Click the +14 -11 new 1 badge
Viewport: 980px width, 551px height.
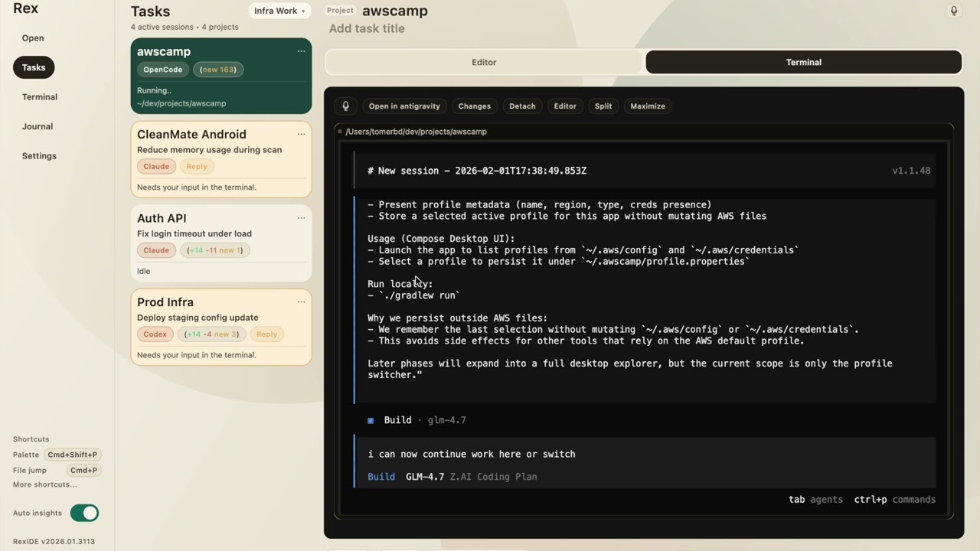click(x=215, y=250)
